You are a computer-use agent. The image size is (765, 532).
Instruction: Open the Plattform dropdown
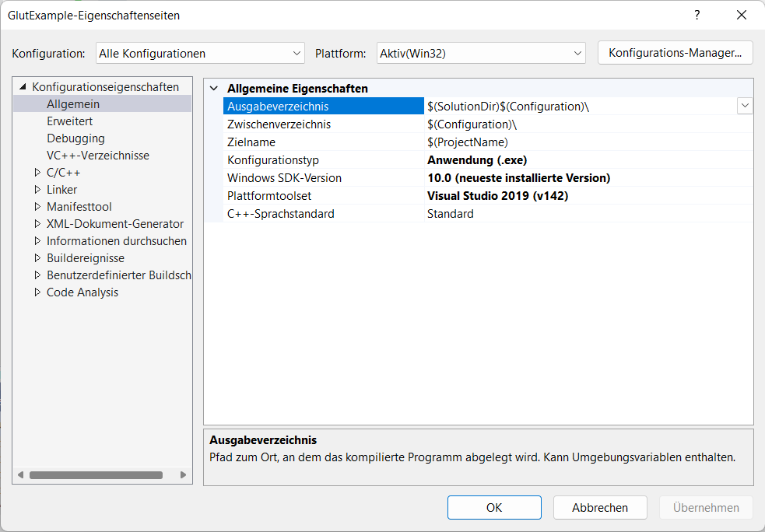[x=481, y=53]
